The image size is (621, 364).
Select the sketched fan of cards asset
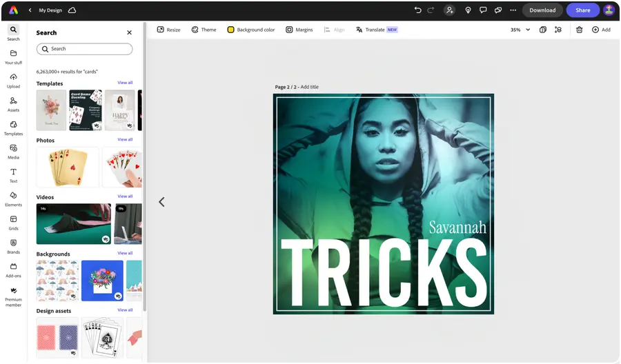point(103,338)
